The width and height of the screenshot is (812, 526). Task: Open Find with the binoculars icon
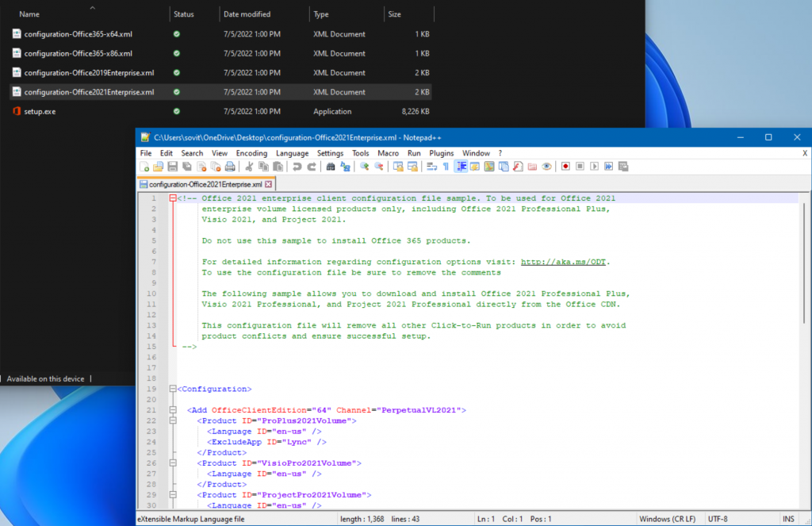(331, 167)
